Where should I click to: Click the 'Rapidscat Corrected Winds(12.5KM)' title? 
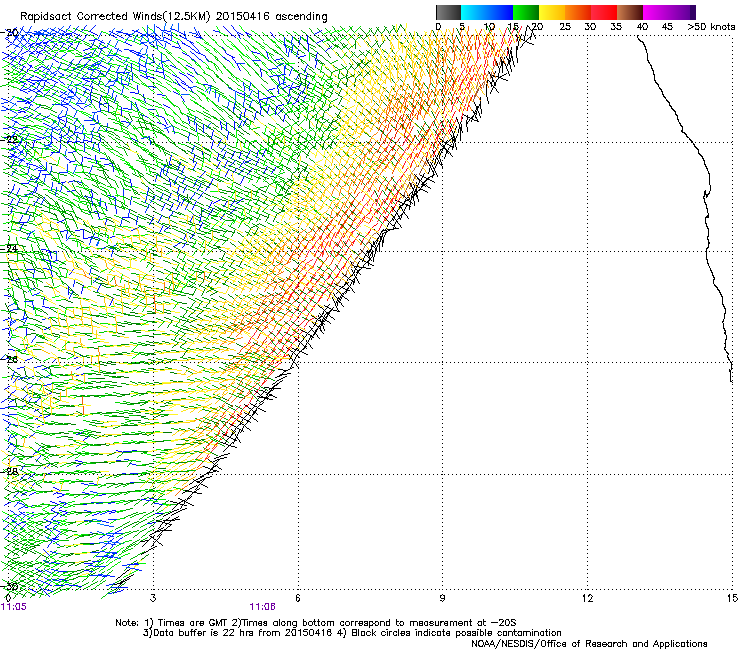pos(115,17)
